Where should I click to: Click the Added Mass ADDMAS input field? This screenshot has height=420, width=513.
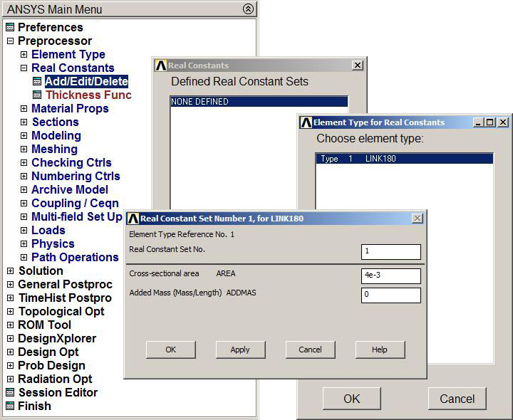click(x=390, y=295)
